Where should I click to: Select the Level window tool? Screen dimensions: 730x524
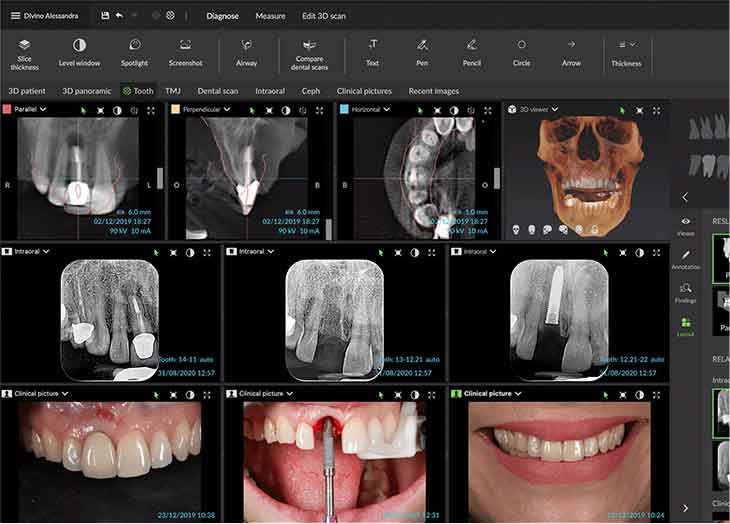[x=79, y=53]
